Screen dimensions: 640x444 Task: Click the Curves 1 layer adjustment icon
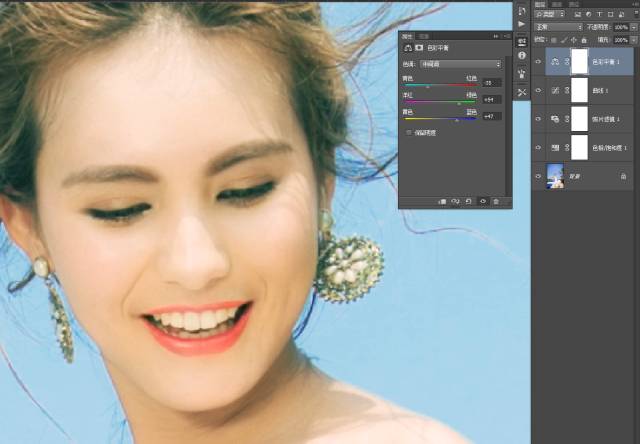[x=555, y=91]
